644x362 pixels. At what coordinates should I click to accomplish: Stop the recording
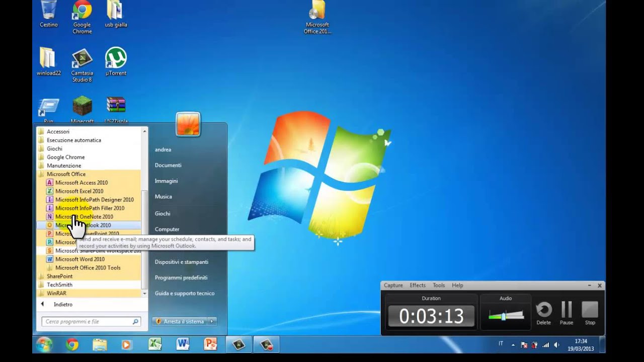point(590,313)
